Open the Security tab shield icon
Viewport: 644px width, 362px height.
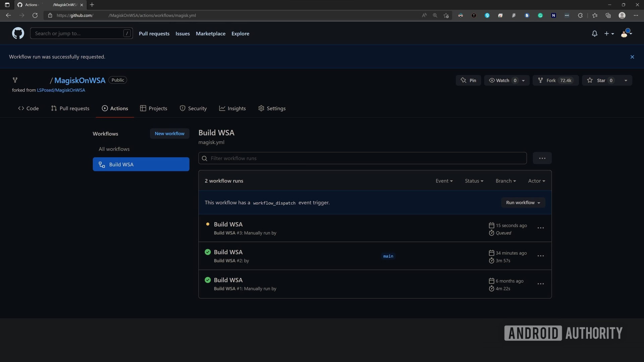[x=182, y=108]
